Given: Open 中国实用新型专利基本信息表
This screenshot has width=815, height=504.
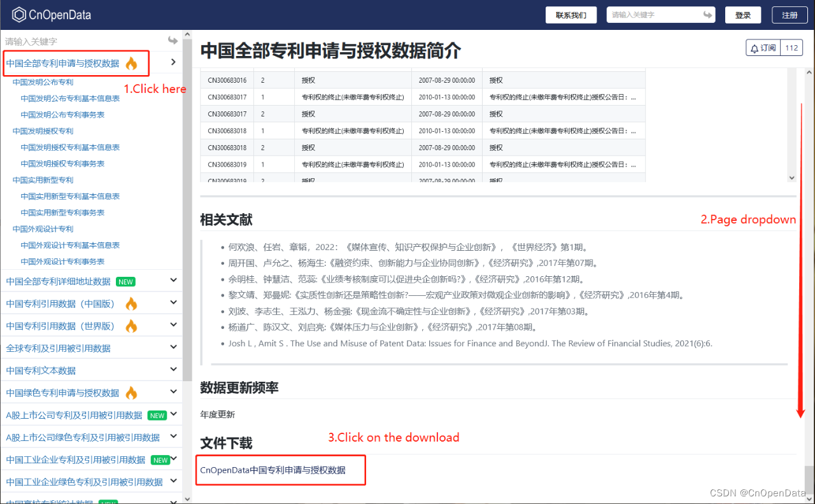Looking at the screenshot, I should [x=70, y=197].
